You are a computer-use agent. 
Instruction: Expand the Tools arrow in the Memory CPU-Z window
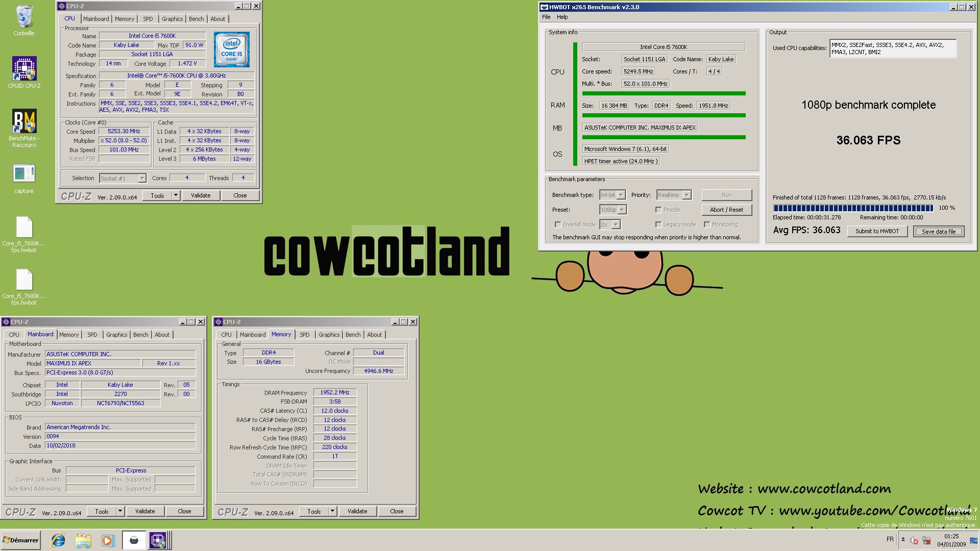pos(332,511)
